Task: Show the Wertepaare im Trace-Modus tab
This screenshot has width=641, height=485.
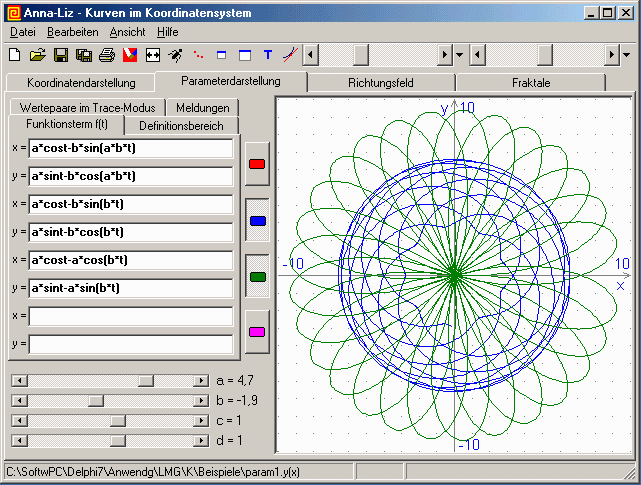Action: click(x=86, y=107)
